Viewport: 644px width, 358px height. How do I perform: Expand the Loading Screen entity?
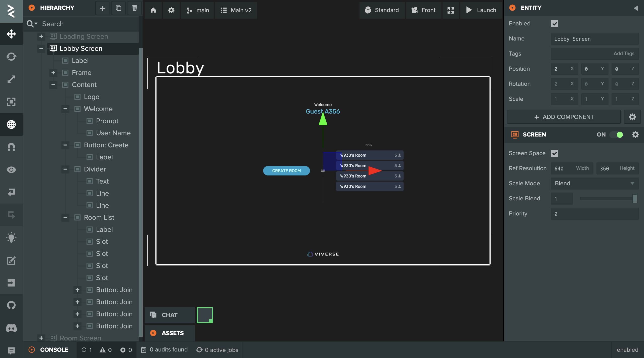point(41,36)
